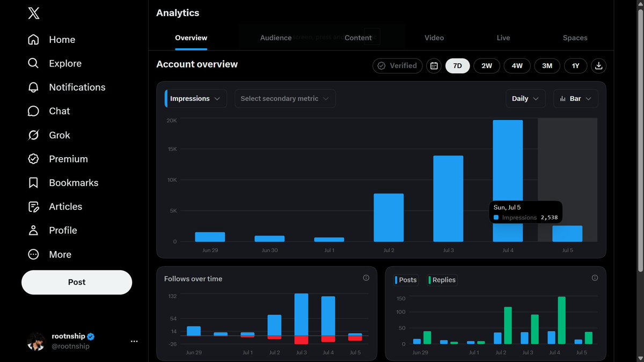Select the 1Y time range
Image resolution: width=644 pixels, height=362 pixels.
pyautogui.click(x=576, y=66)
